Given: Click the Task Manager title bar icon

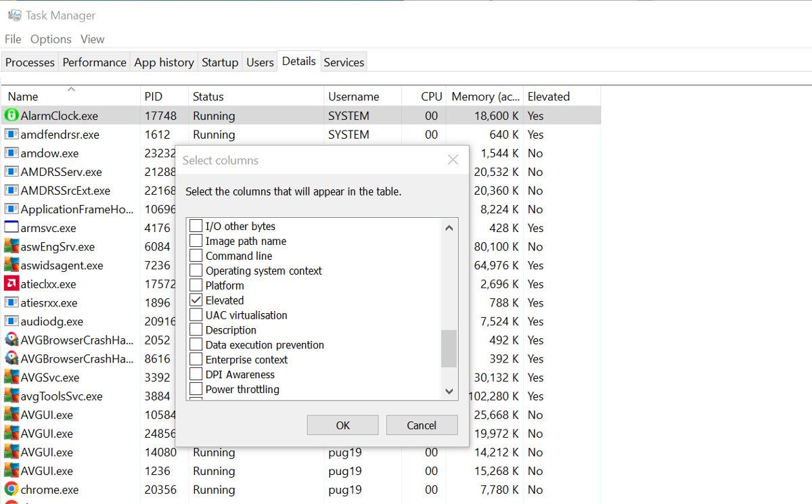Looking at the screenshot, I should [14, 15].
